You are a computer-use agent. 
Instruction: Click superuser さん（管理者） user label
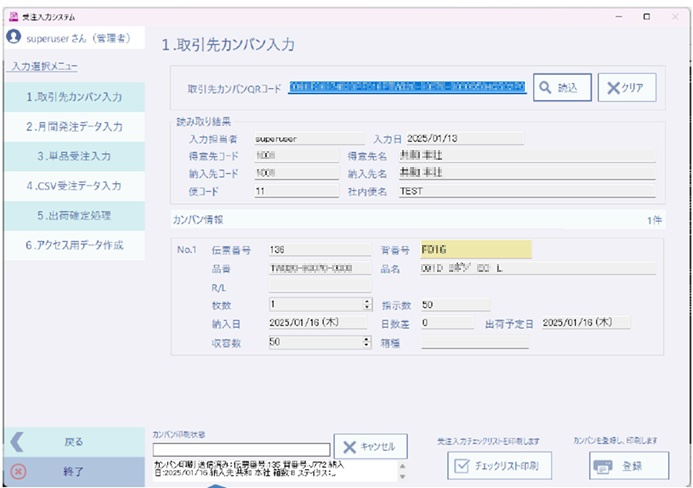[x=78, y=38]
